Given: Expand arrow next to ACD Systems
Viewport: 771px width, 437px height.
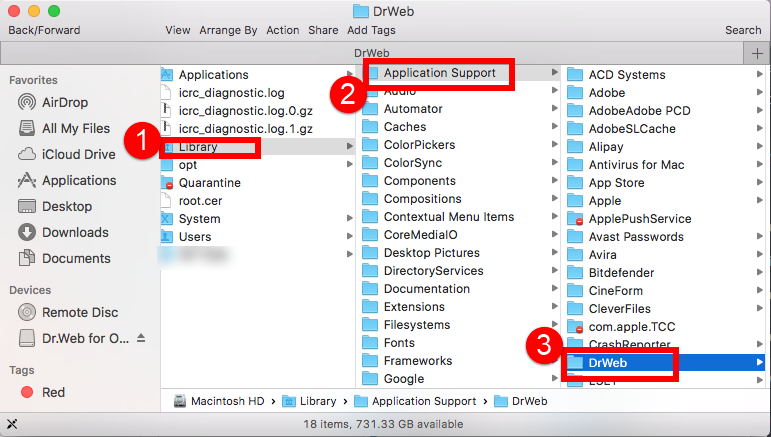Looking at the screenshot, I should tap(760, 74).
